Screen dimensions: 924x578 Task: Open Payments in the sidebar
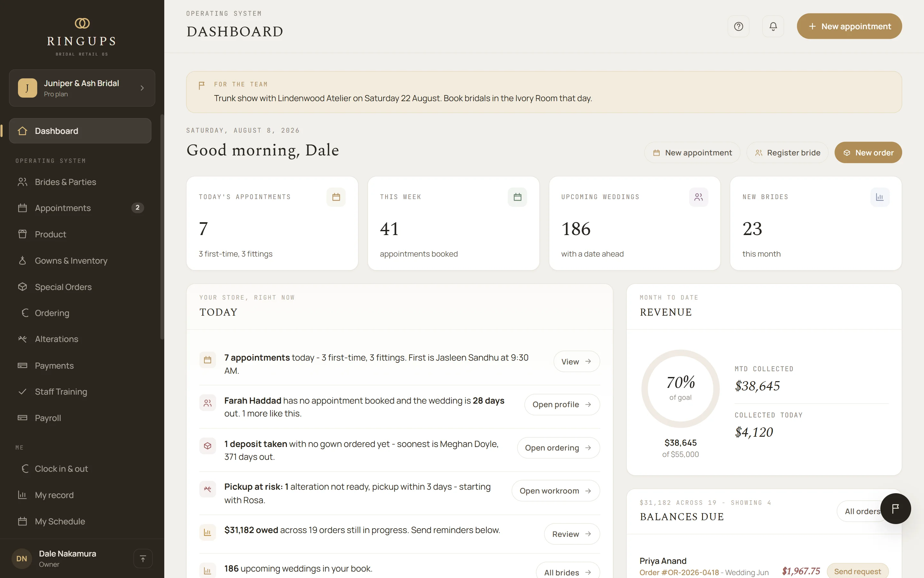coord(80,365)
